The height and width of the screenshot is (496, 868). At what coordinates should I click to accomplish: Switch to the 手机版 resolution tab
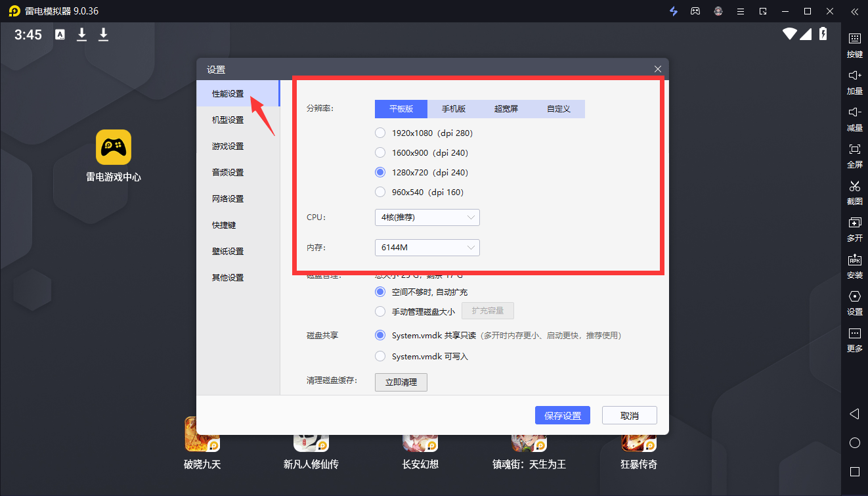[454, 108]
